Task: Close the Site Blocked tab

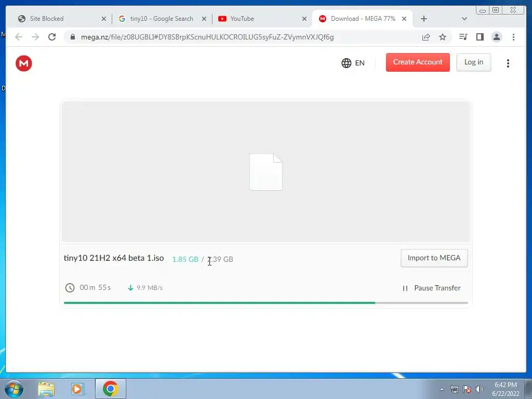Action: click(x=104, y=19)
